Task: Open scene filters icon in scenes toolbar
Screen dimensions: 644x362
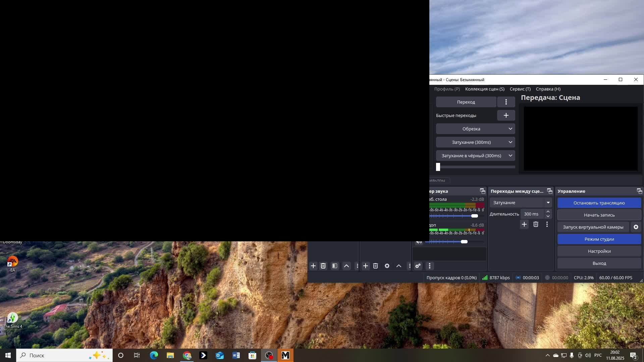Action: (335, 266)
